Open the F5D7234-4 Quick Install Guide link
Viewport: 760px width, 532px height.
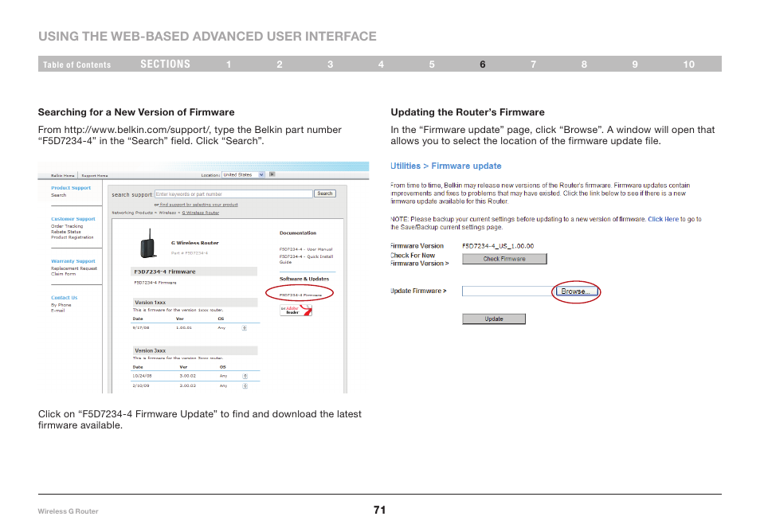click(306, 259)
